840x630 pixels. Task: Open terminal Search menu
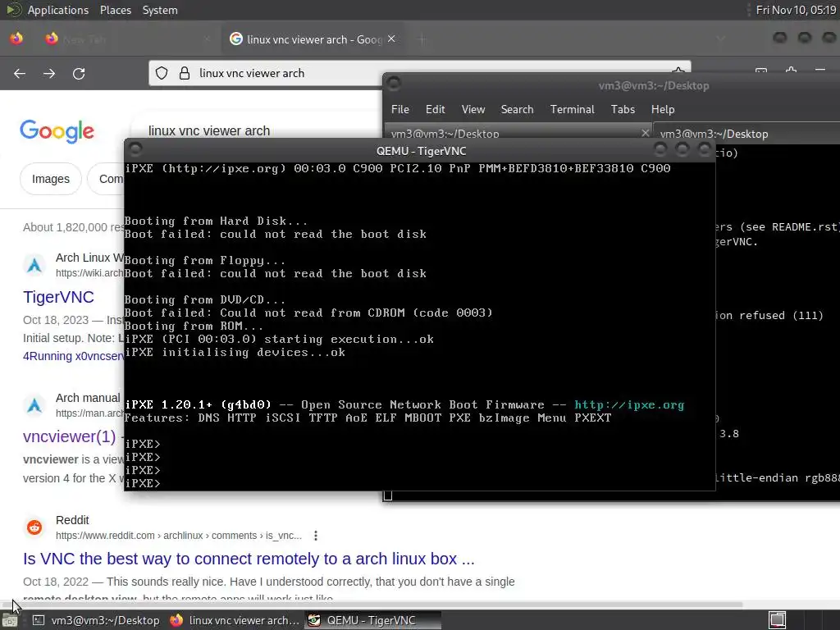(517, 109)
